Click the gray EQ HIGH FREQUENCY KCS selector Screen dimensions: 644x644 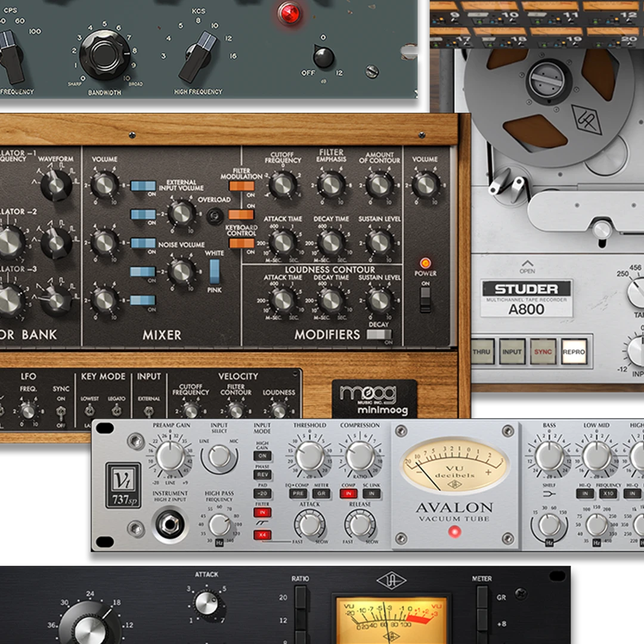point(199,56)
